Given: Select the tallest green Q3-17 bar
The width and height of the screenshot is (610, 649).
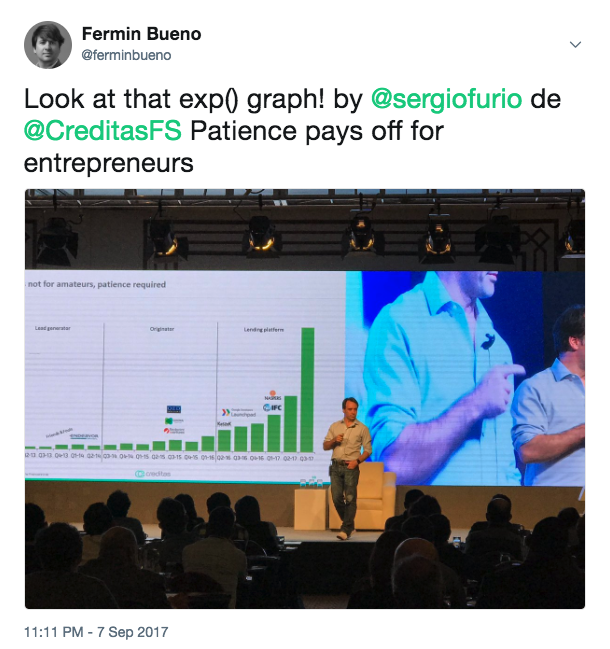Looking at the screenshot, I should click(307, 389).
